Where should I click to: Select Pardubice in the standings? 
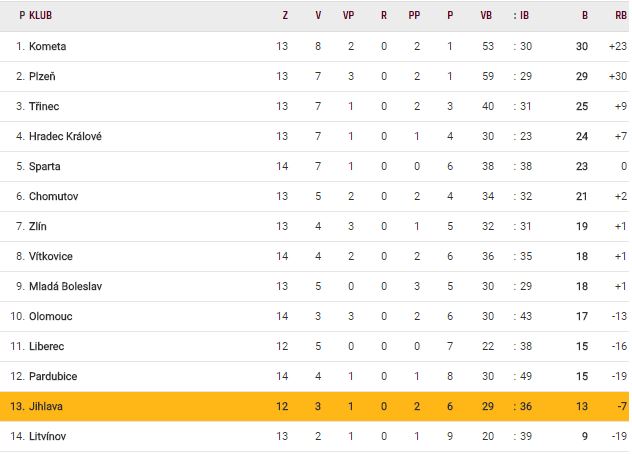pos(54,376)
